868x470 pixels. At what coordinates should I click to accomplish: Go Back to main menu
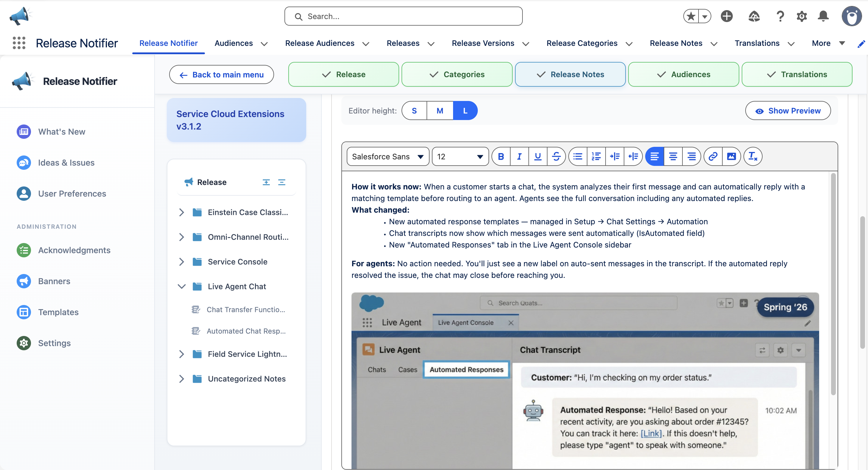[x=221, y=74]
